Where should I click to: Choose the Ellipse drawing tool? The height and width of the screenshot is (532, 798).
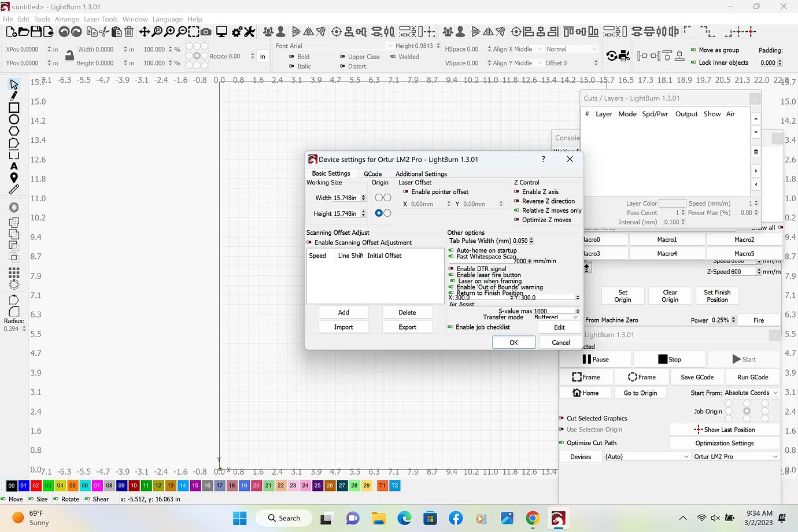pos(14,120)
